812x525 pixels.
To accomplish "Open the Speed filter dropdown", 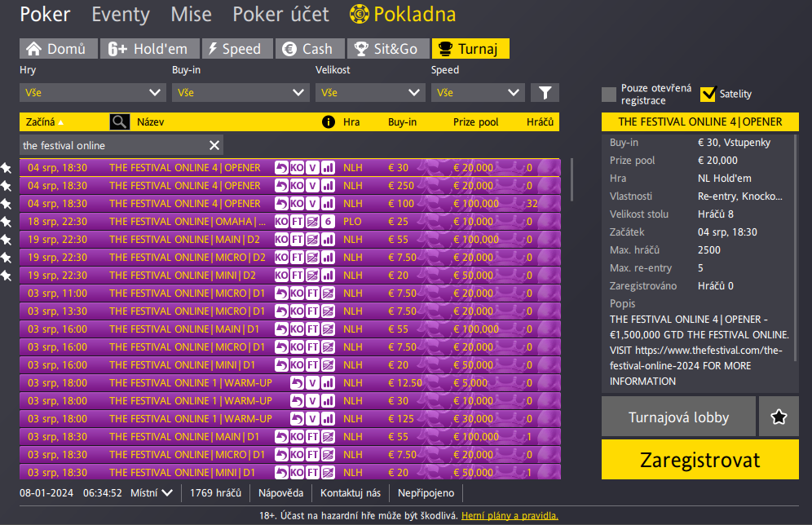I will pos(478,93).
